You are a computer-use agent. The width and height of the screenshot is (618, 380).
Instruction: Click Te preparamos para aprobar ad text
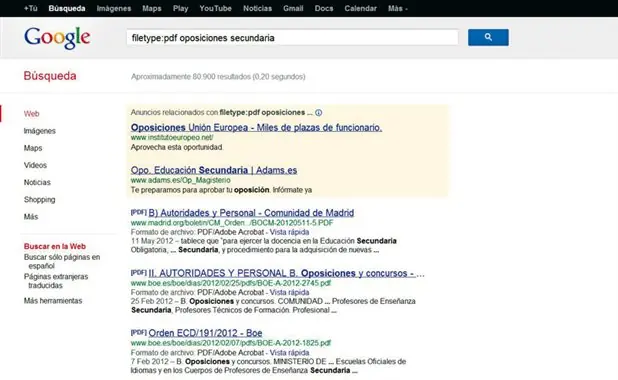click(221, 190)
